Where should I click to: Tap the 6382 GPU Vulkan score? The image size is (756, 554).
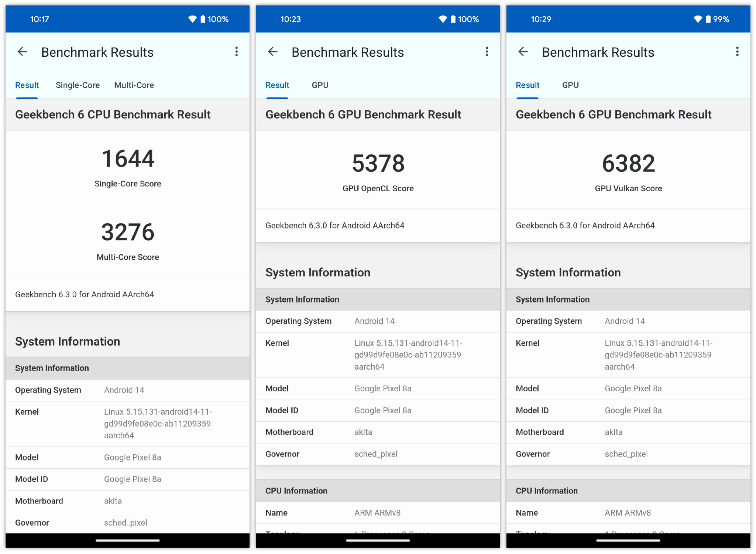pos(628,164)
